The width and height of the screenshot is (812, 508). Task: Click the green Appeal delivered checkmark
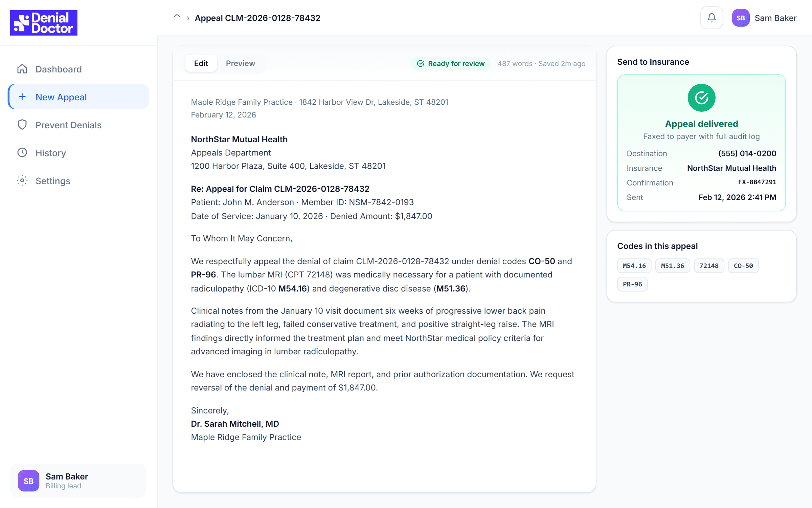pos(701,98)
